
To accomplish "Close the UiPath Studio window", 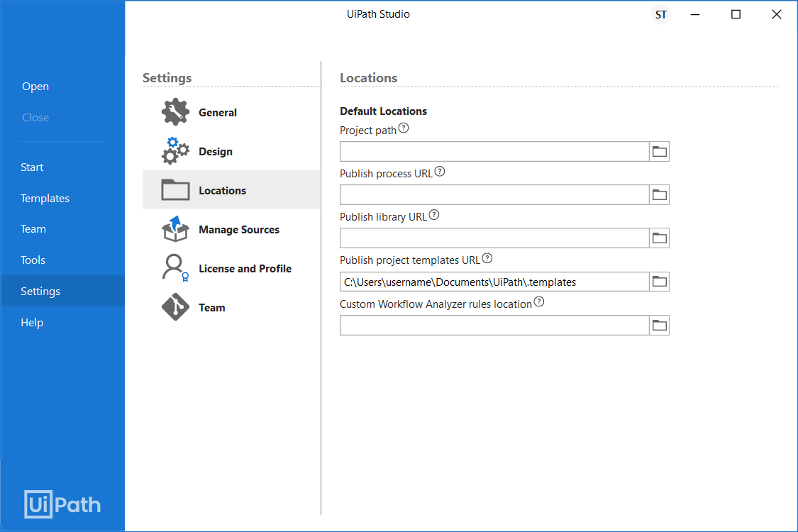I will coord(777,15).
